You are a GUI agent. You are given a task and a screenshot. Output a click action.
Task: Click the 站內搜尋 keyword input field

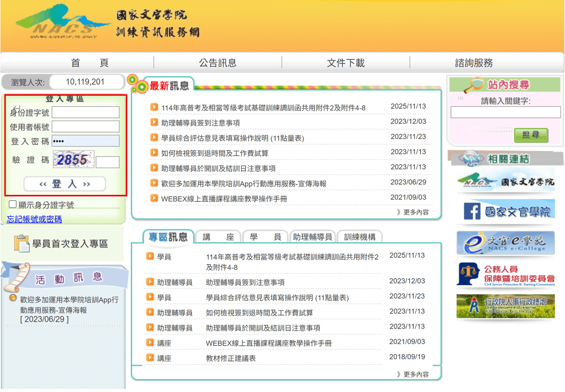click(x=505, y=112)
